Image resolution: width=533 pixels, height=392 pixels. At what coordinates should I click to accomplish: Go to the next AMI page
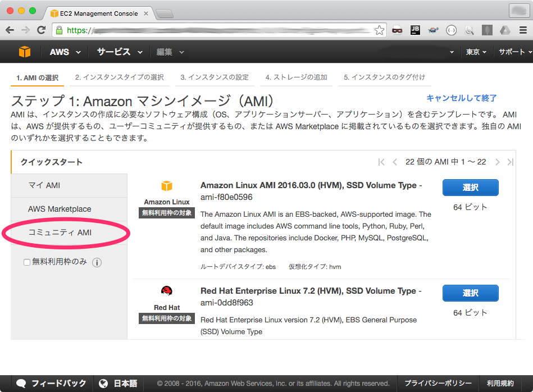point(498,162)
